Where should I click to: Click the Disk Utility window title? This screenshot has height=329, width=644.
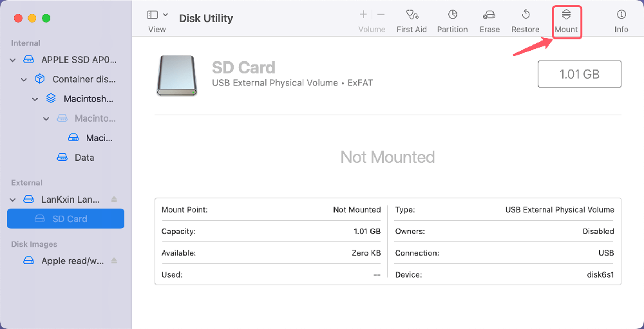pos(206,19)
